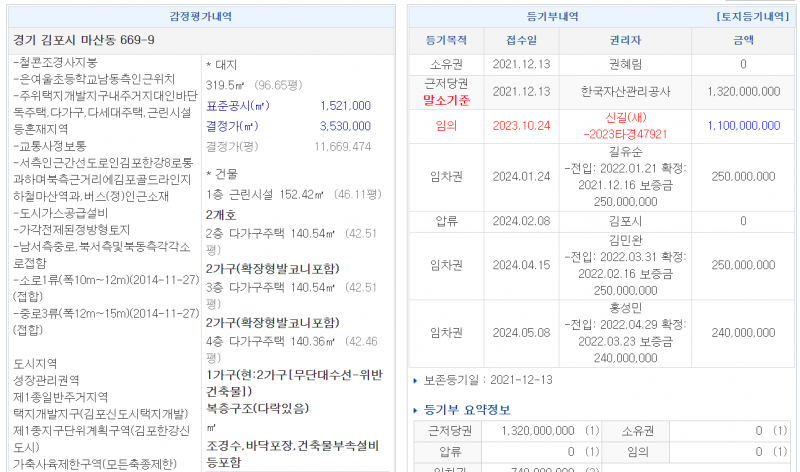Click the bullet arrow beside 등기부 요약정보

click(x=415, y=410)
